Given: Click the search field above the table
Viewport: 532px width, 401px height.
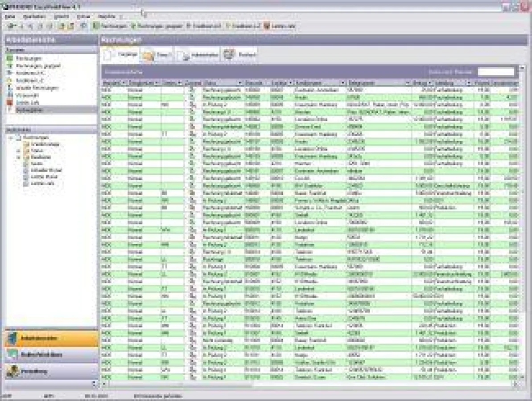Looking at the screenshot, I should (x=496, y=72).
